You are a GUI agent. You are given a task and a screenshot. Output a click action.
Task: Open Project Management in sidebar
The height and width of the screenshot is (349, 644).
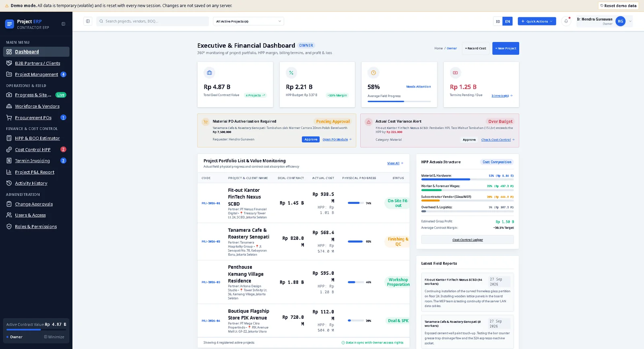click(x=36, y=75)
